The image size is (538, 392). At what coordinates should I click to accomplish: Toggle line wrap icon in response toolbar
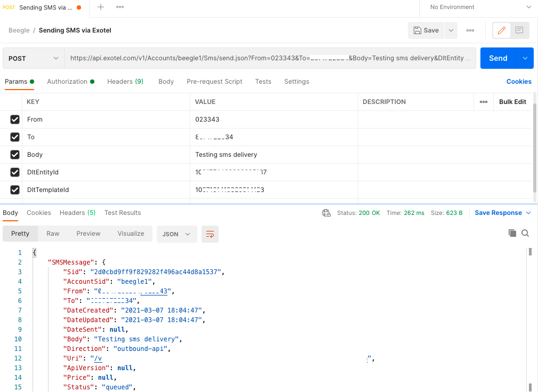pyautogui.click(x=210, y=234)
